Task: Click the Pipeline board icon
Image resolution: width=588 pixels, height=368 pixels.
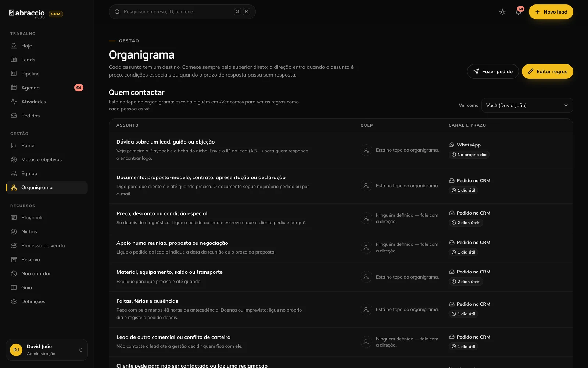Action: [14, 74]
